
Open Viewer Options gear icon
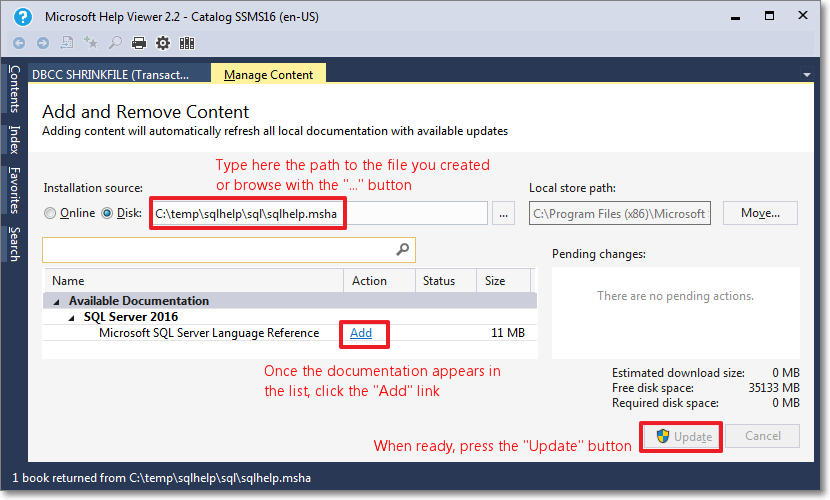[x=163, y=43]
